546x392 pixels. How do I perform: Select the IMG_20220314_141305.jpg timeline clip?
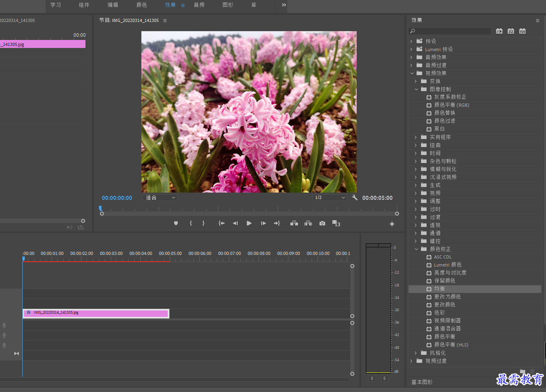(96, 314)
